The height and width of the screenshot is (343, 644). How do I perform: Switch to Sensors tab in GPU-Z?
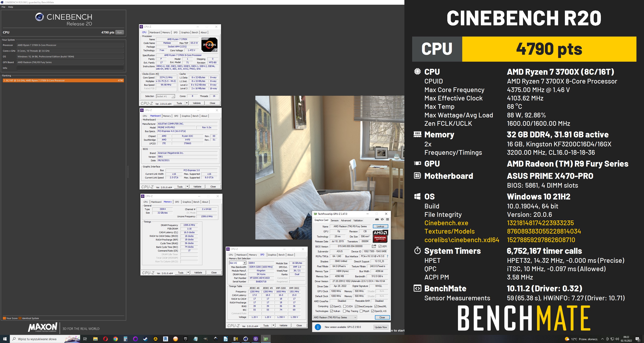click(334, 220)
